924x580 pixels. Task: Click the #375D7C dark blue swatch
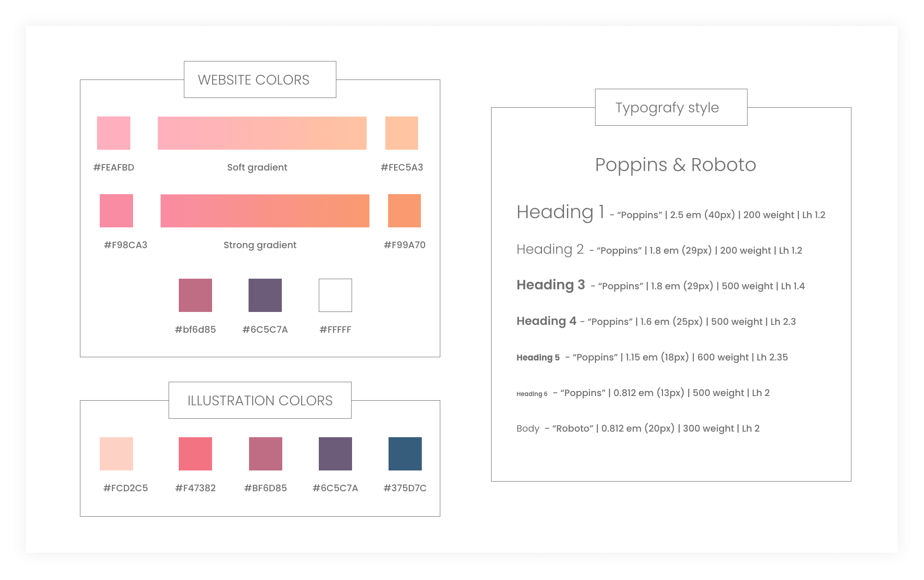click(x=405, y=454)
